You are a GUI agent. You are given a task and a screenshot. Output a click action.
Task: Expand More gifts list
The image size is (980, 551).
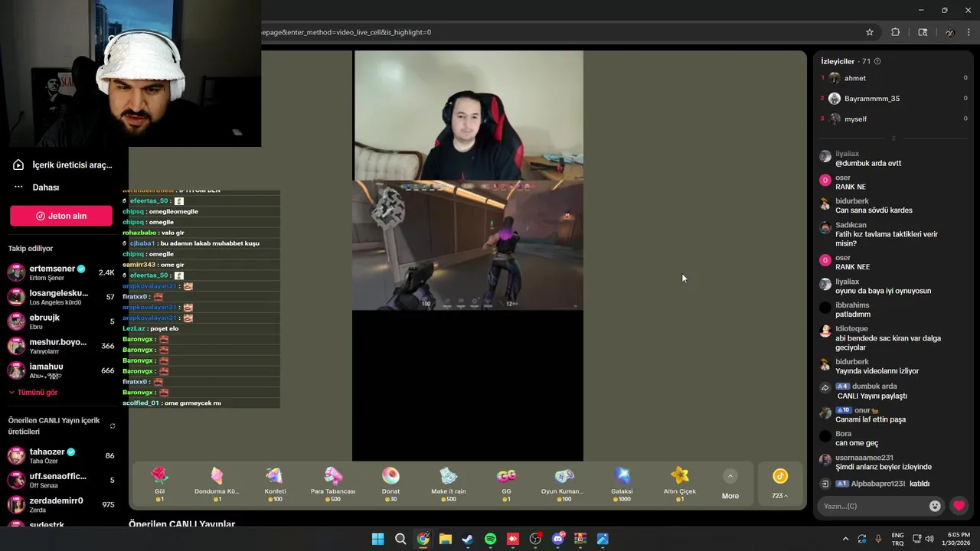point(730,484)
